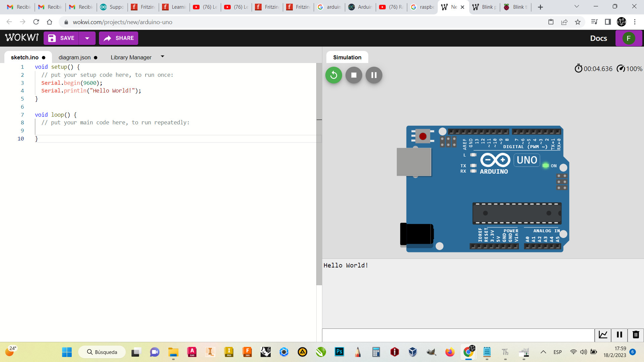644x362 pixels.
Task: Bookmark this page with star icon
Action: [x=578, y=22]
